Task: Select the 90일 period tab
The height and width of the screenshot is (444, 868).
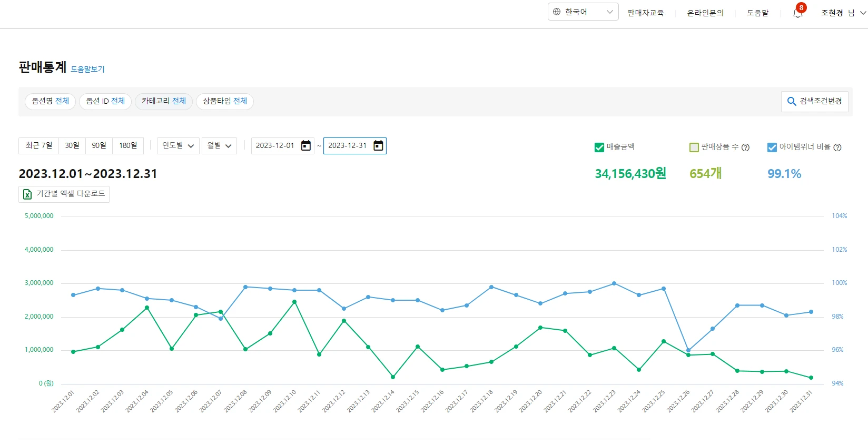Action: click(99, 145)
